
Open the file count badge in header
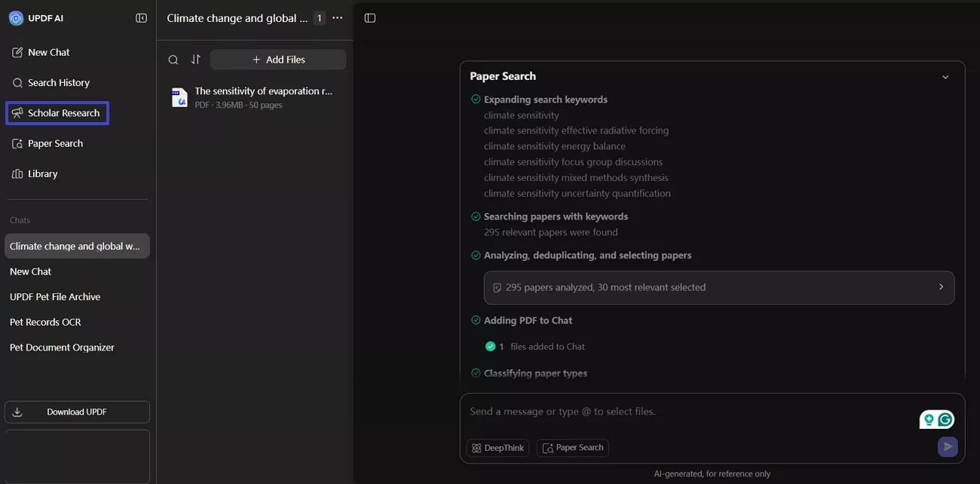(x=320, y=18)
